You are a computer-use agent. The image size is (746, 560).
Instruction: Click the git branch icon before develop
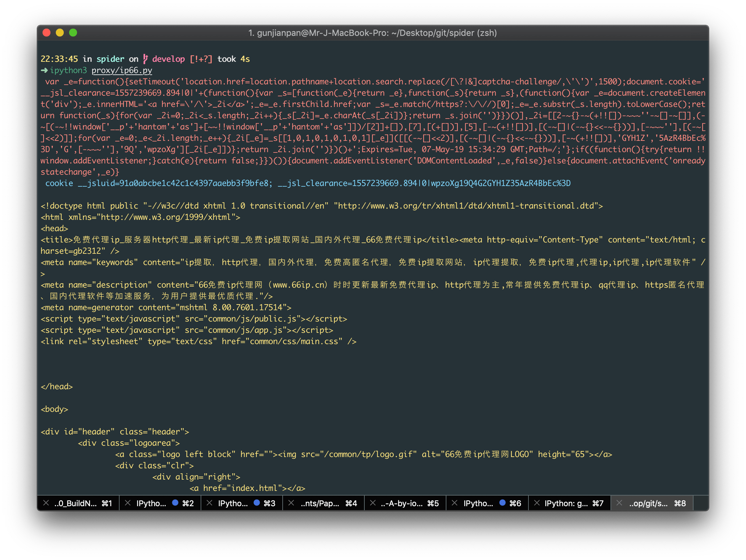pyautogui.click(x=145, y=59)
